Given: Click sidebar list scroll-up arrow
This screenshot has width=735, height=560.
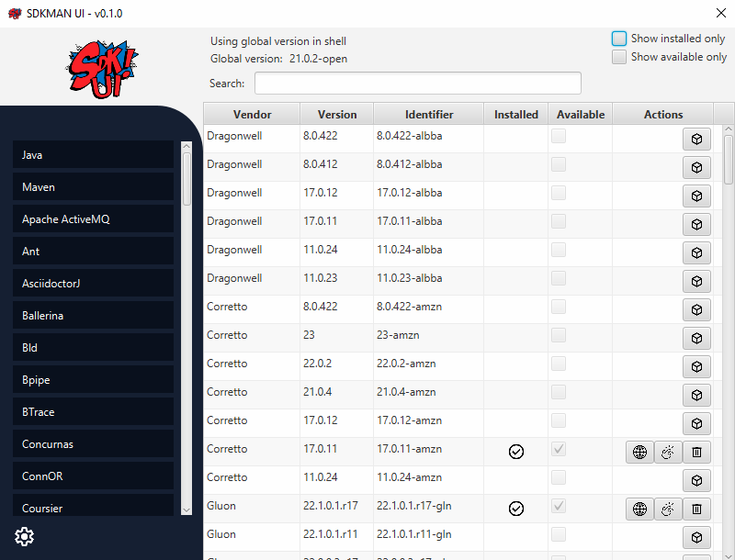Looking at the screenshot, I should (187, 147).
